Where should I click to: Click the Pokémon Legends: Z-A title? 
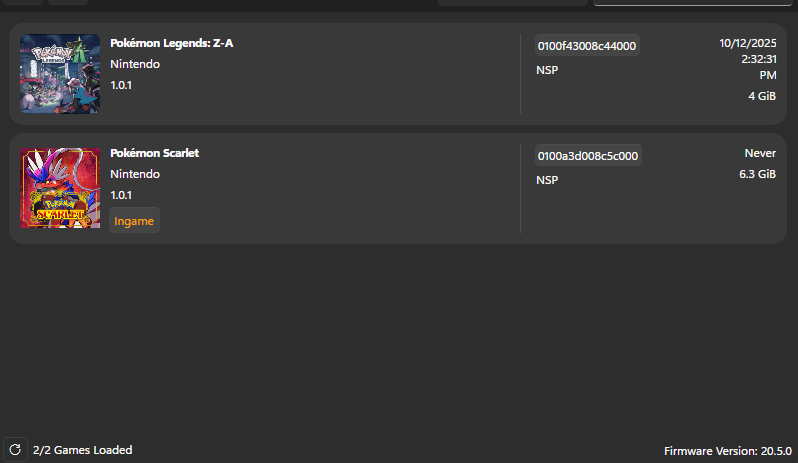pos(172,44)
